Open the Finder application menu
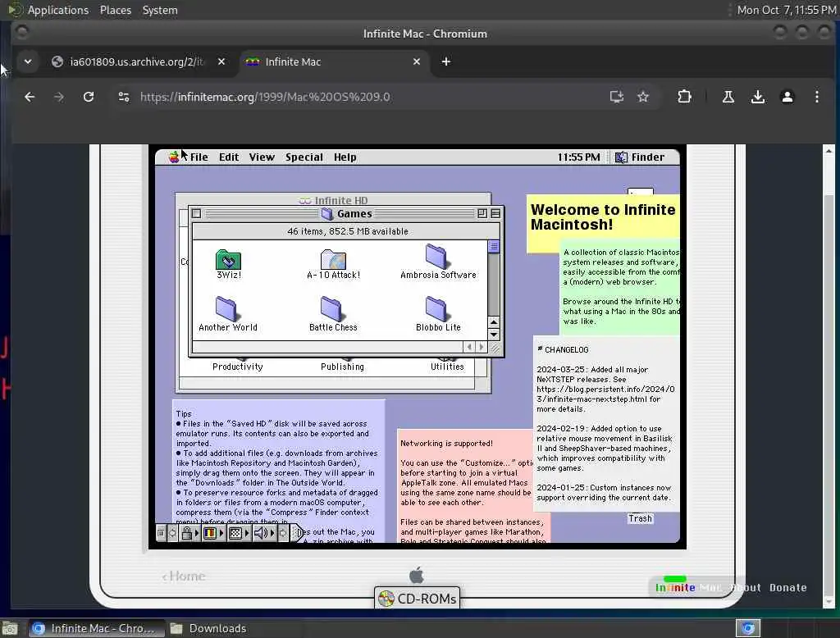Viewport: 840px width, 638px height. [640, 157]
